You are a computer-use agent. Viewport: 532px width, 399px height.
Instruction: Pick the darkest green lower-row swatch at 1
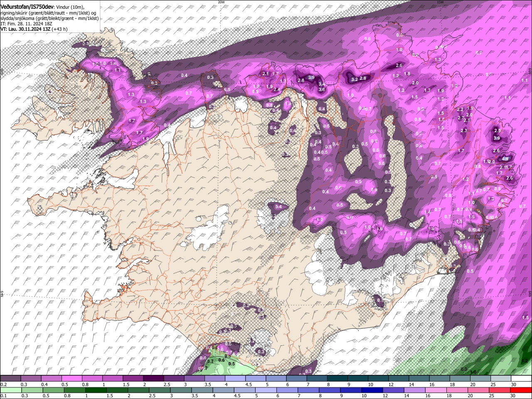pos(96,390)
